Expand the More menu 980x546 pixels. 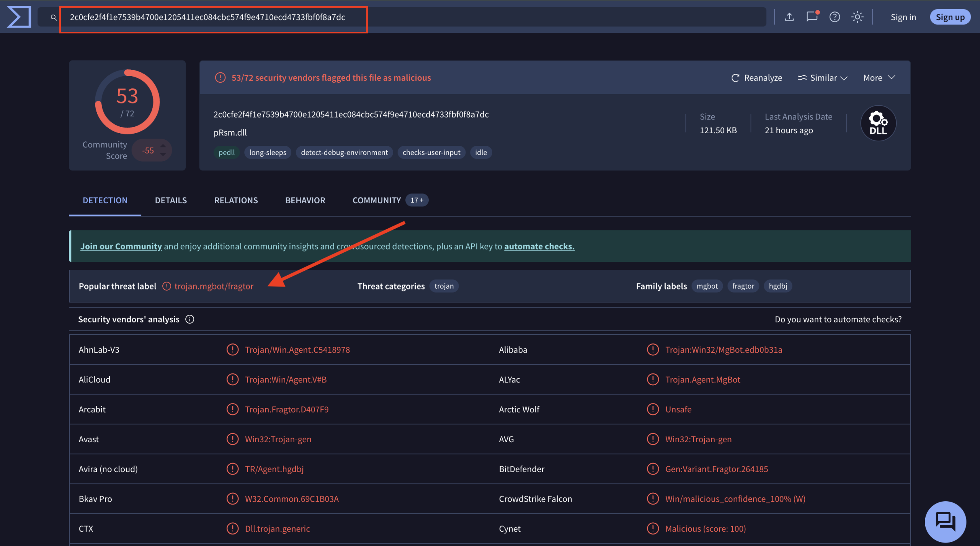point(879,78)
